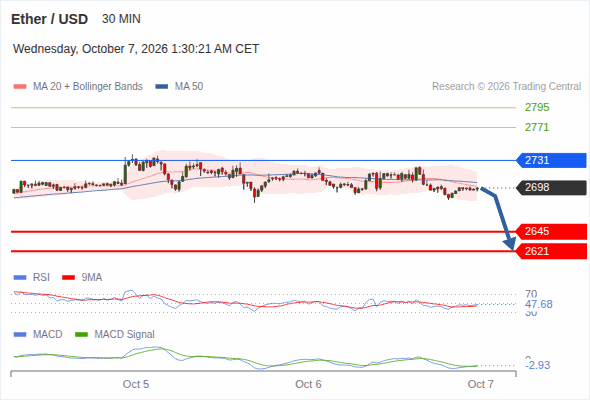Click the Oct 5 time axis label
This screenshot has height=400, width=590.
[x=136, y=384]
